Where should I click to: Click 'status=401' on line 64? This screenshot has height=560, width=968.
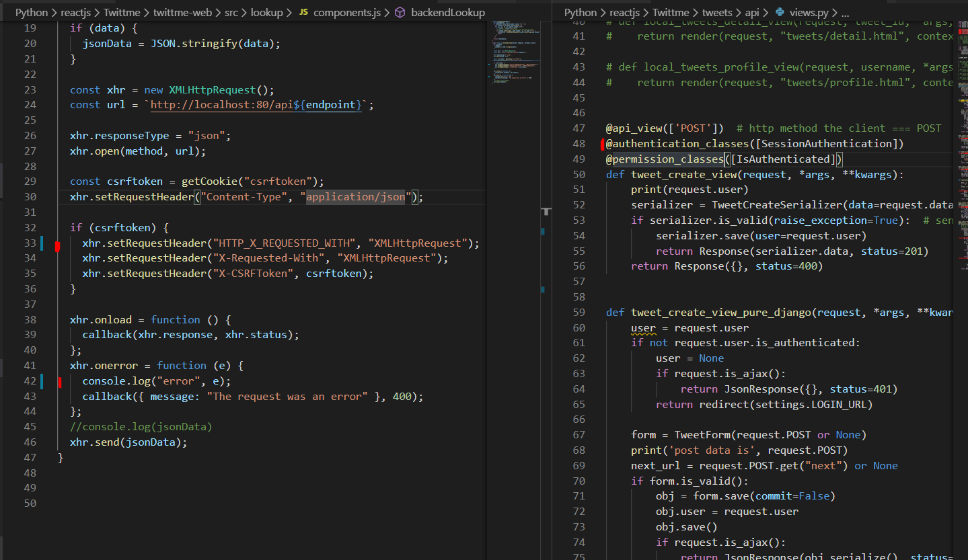click(860, 389)
